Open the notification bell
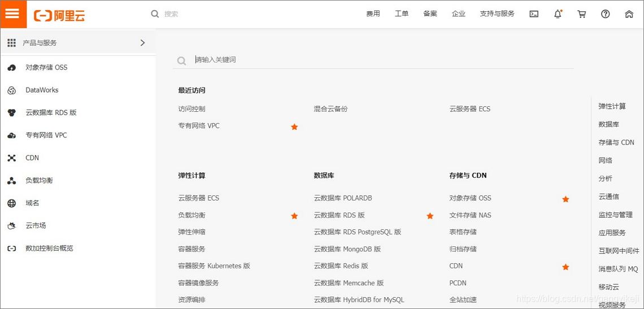644x309 pixels. coord(558,14)
